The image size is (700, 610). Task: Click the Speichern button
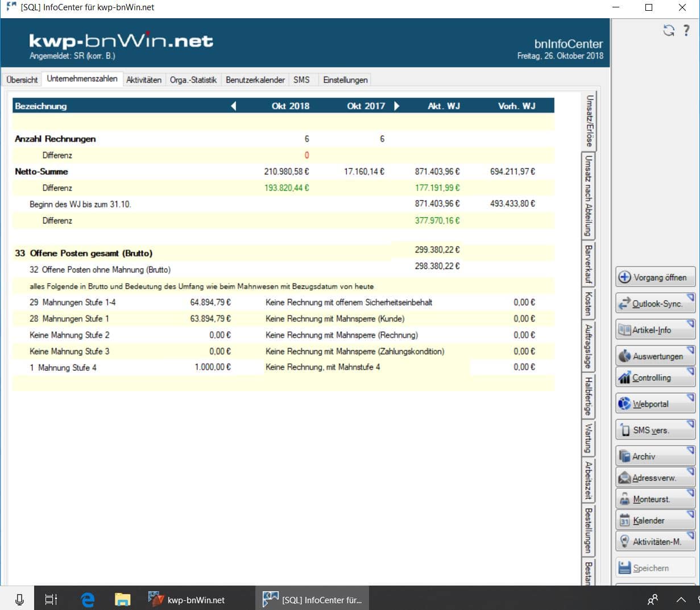(x=655, y=568)
